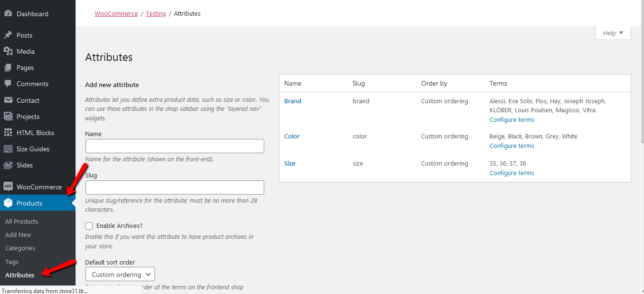
Task: Configure terms for Brand attribute
Action: pos(512,119)
